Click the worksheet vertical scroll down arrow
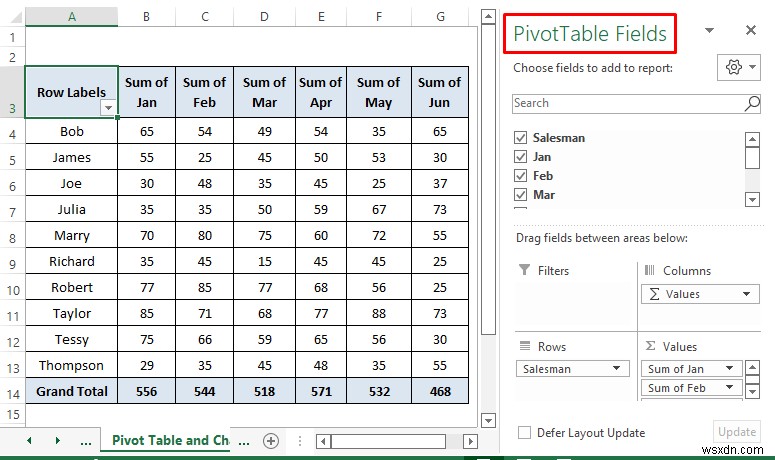The height and width of the screenshot is (460, 775). tap(488, 421)
